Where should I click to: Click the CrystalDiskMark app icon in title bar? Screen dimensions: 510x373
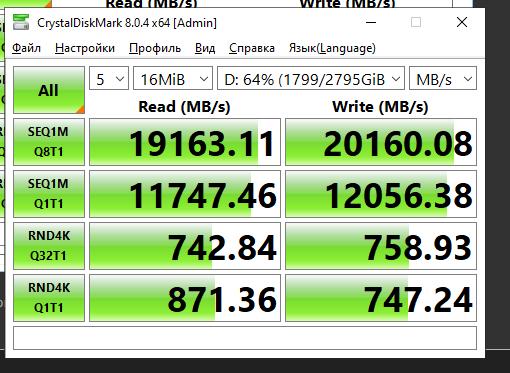(21, 22)
